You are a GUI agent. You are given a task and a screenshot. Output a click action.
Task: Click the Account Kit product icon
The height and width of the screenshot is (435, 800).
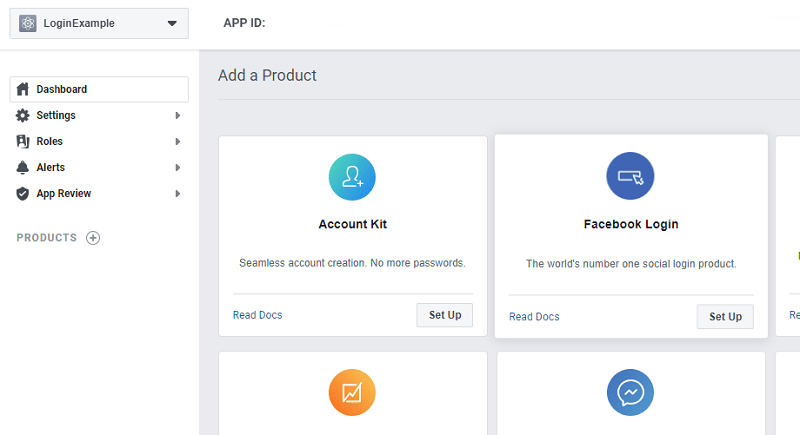[352, 177]
